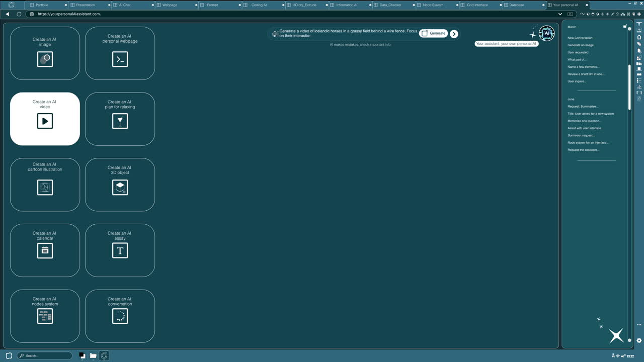Click the paperclip attachment icon in prompt

(x=275, y=34)
